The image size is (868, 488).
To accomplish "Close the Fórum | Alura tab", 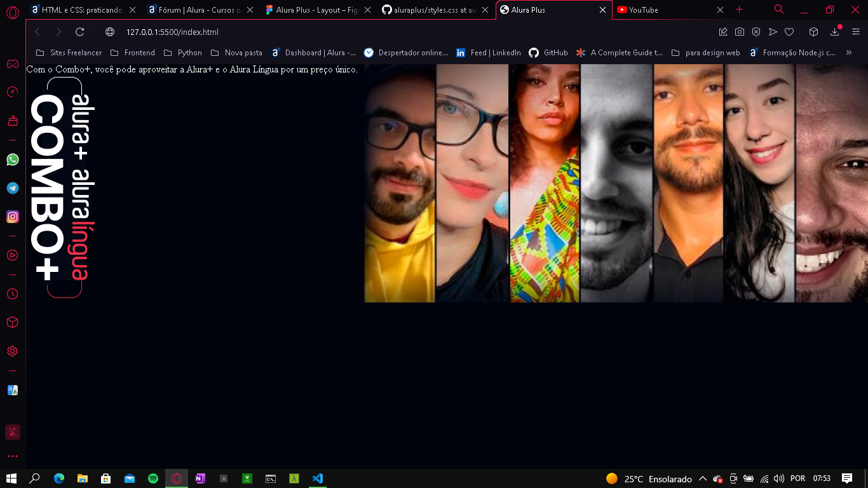I will tap(250, 10).
